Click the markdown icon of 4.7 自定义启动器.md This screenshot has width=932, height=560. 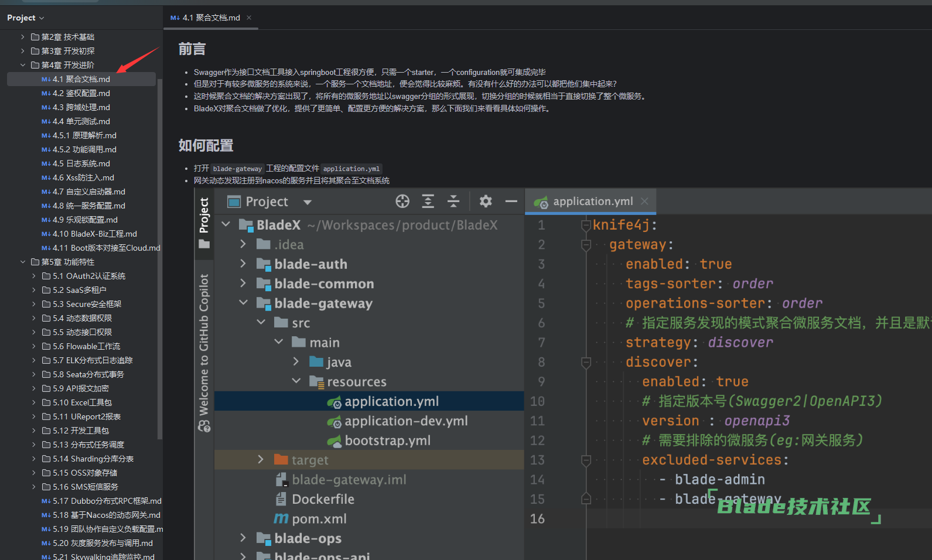[46, 192]
